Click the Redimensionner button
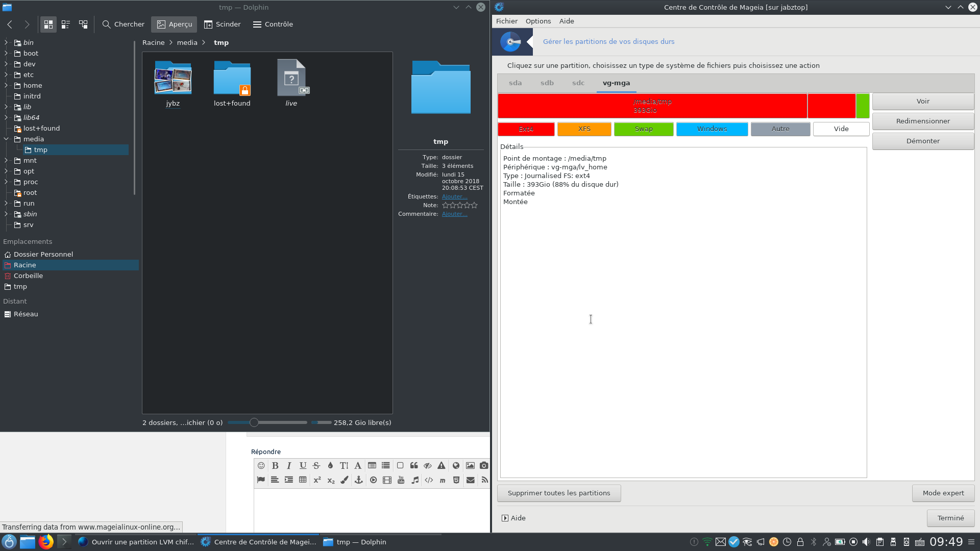The height and width of the screenshot is (551, 980). click(922, 121)
